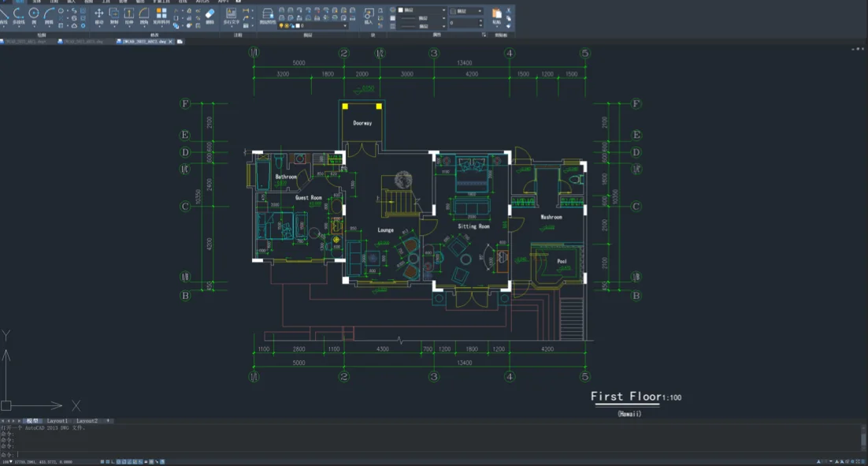Screen dimensions: 868x466
Task: Close the active ARC drawing file tab
Action: click(x=170, y=42)
